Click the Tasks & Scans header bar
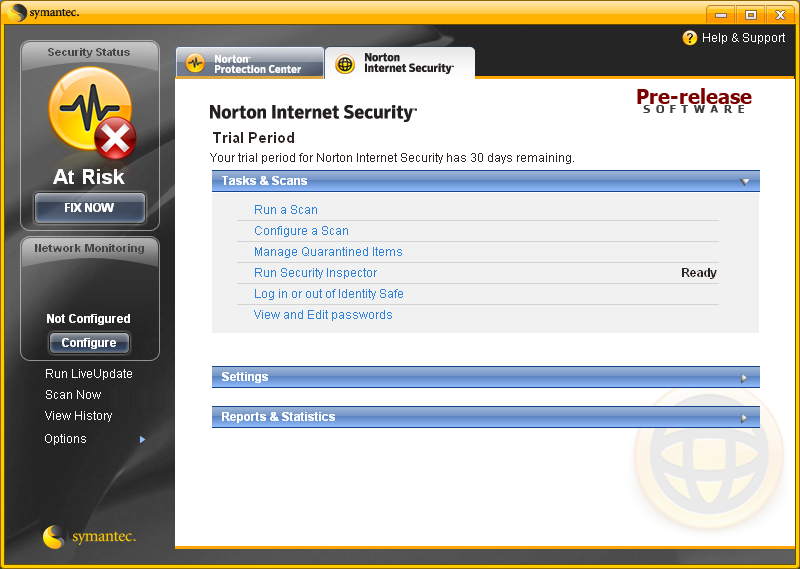 486,181
